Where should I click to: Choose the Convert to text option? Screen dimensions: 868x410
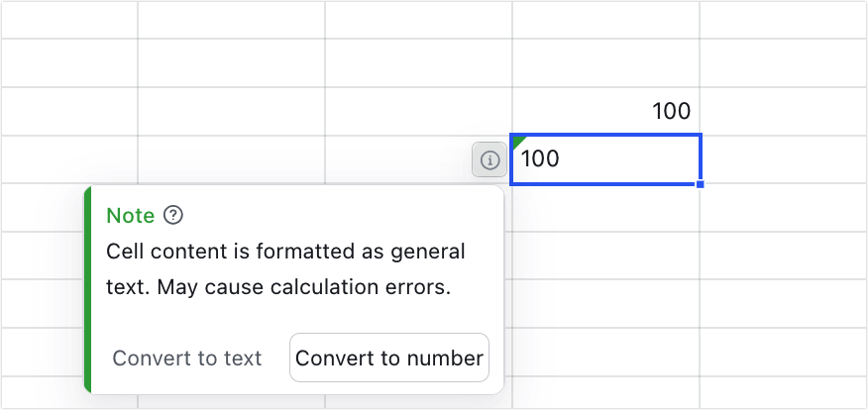pos(187,359)
